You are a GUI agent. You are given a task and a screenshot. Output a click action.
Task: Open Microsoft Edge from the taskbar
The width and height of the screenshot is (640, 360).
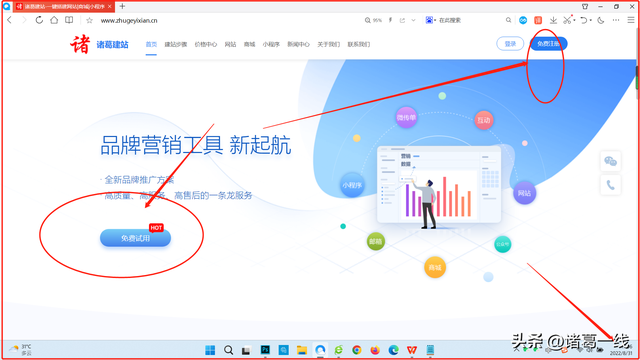[393, 350]
